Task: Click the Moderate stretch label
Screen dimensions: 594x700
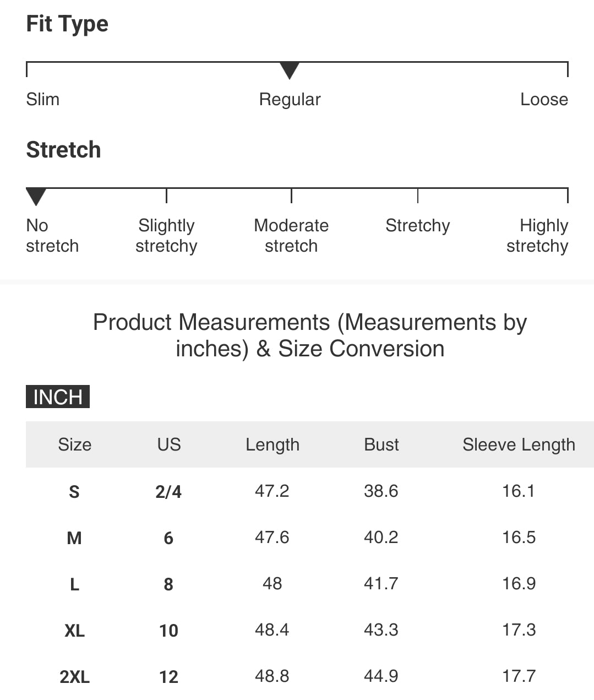Action: [291, 236]
